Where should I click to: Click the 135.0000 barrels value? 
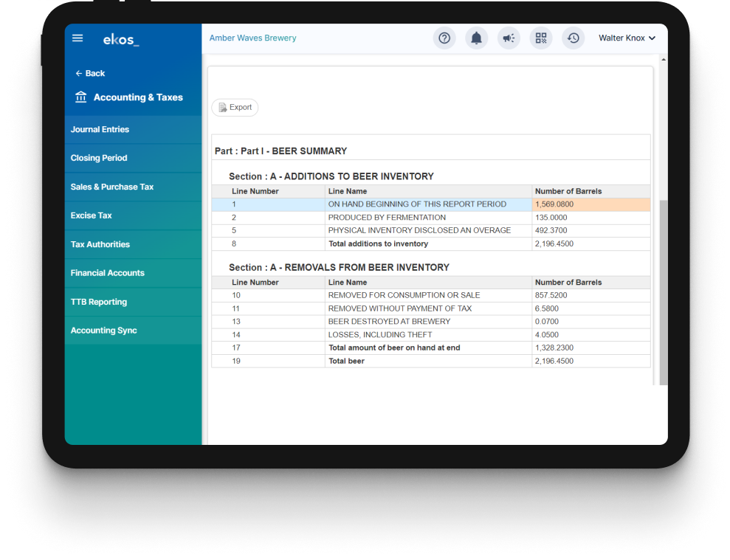(x=551, y=218)
